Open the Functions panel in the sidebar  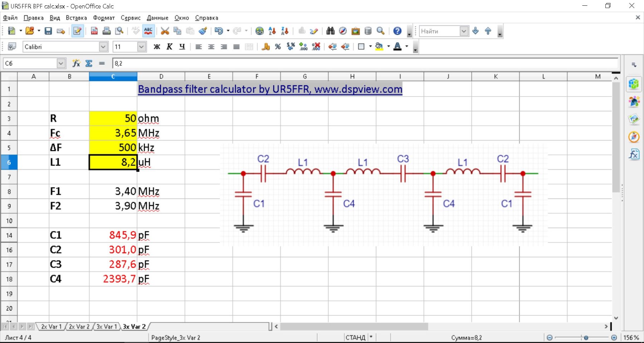tap(634, 154)
